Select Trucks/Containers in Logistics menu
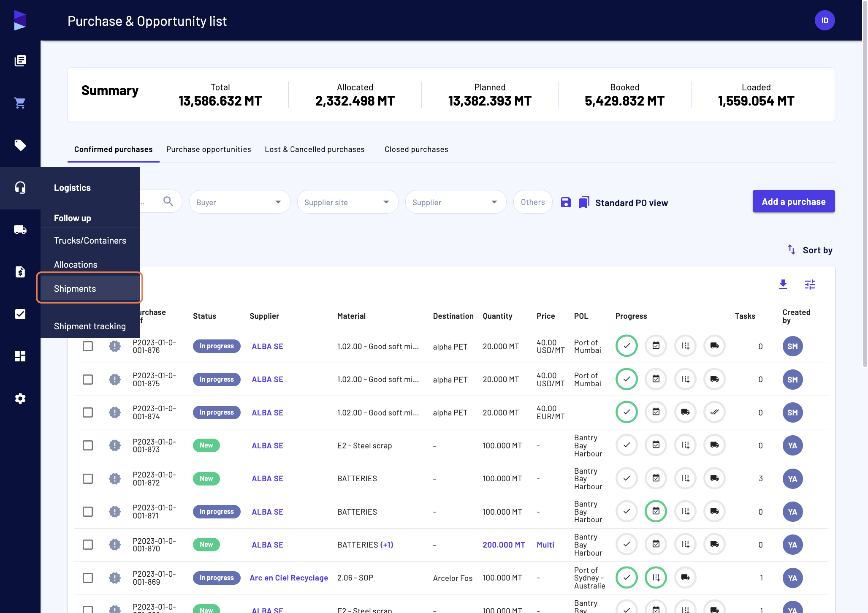This screenshot has width=868, height=613. [90, 241]
